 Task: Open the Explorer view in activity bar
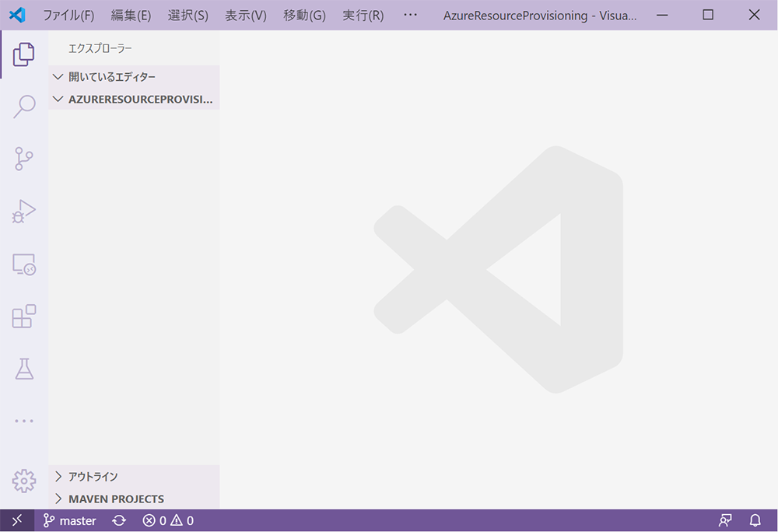click(x=24, y=54)
